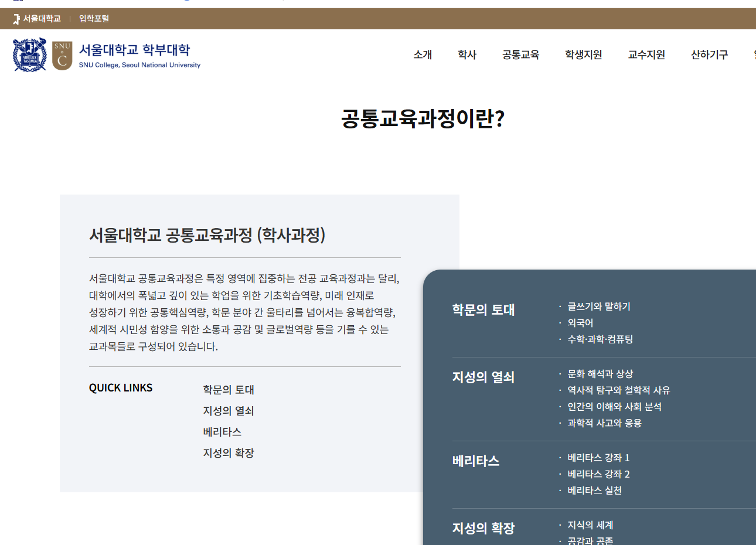Viewport: 756px width, 545px height.
Task: Click 서울대학교 공통교육과정 (학사과정) heading
Action: [x=207, y=235]
